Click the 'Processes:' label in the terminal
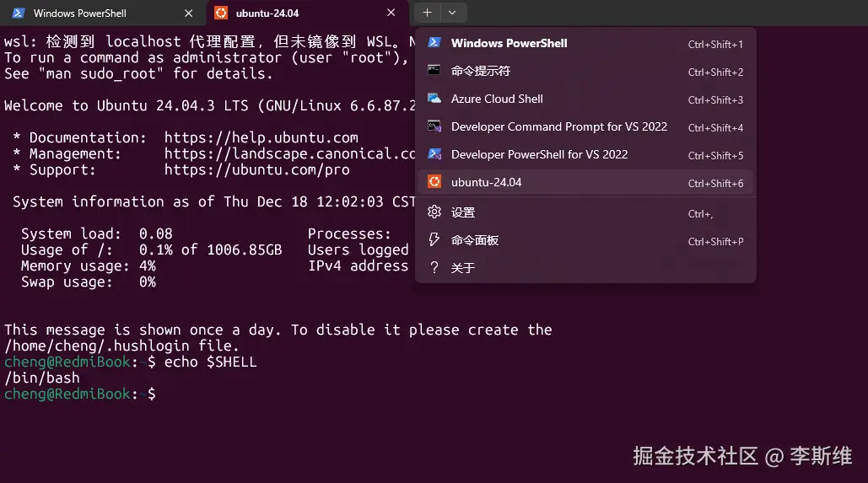This screenshot has height=483, width=868. [x=349, y=233]
